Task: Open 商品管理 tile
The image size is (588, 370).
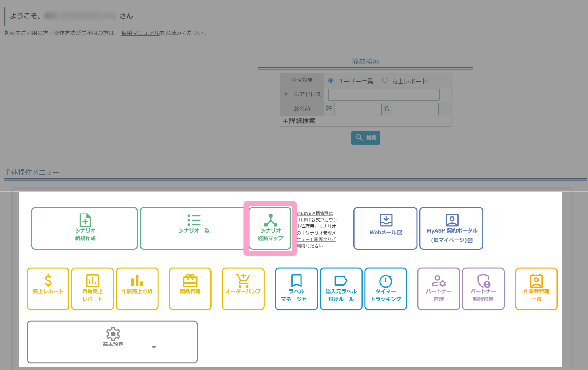Action: (x=190, y=289)
